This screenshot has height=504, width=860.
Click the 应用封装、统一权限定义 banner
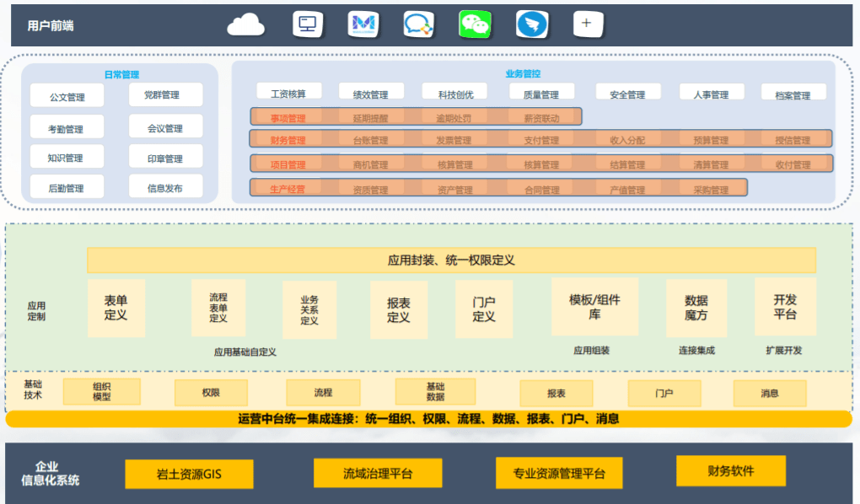[451, 260]
